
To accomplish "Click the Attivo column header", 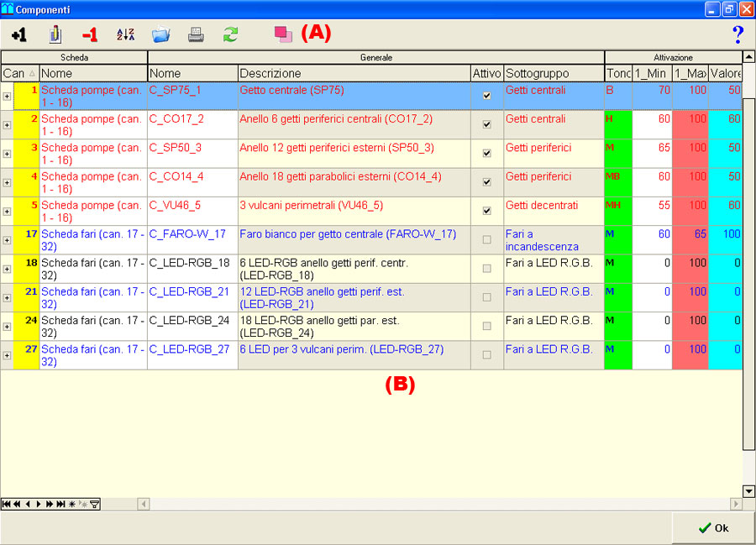I will (x=487, y=73).
